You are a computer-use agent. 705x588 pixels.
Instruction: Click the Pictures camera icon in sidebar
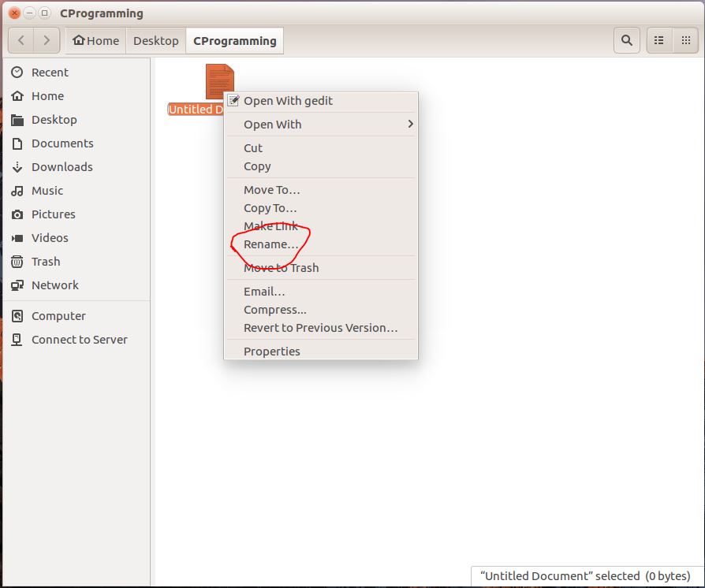[x=17, y=214]
